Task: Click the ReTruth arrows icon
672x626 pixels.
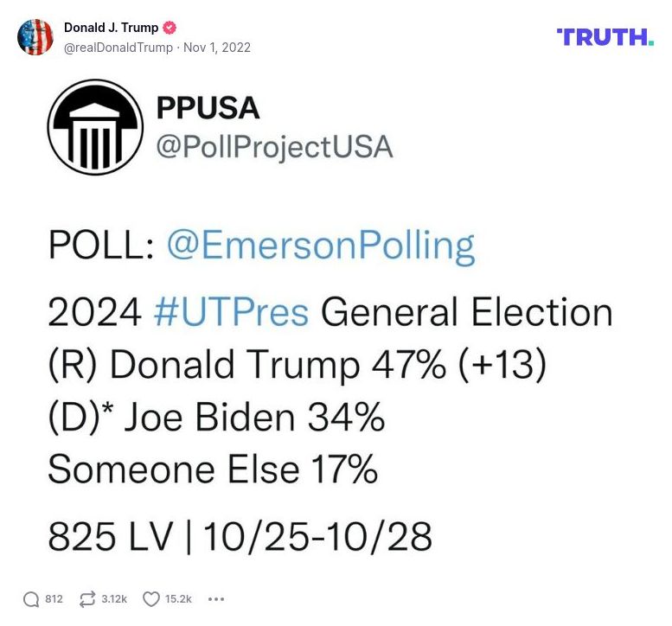Action: click(86, 599)
